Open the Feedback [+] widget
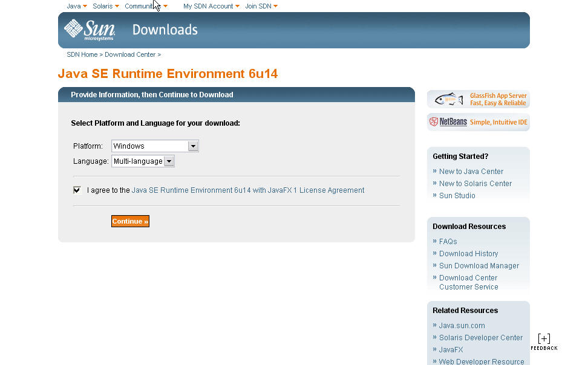This screenshot has width=588, height=365. [x=544, y=342]
